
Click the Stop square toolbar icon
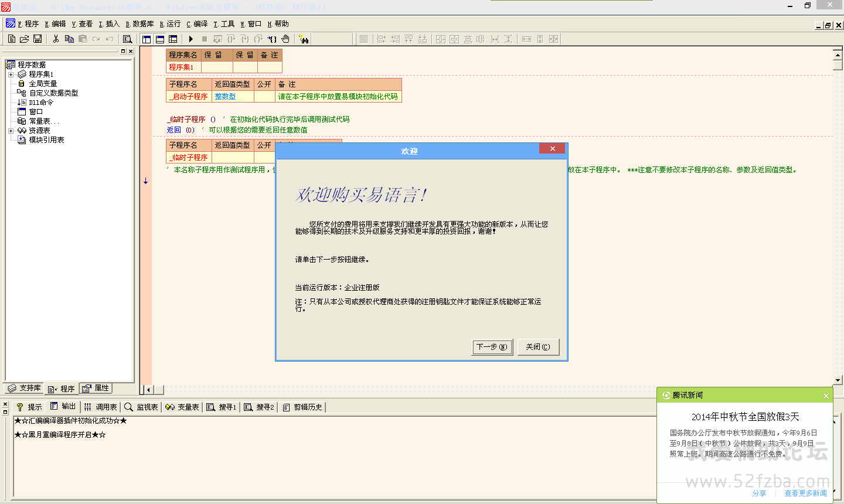tap(204, 39)
